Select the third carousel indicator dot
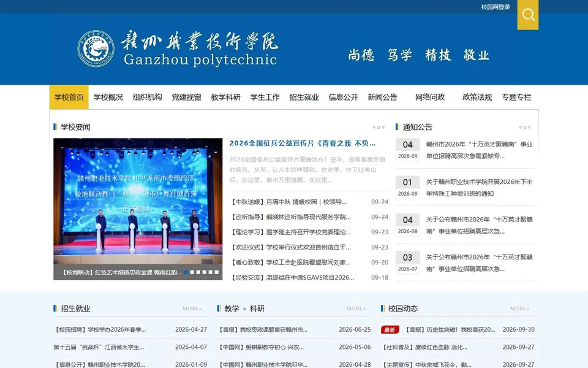Screen dimensions: 588x368 198,272
